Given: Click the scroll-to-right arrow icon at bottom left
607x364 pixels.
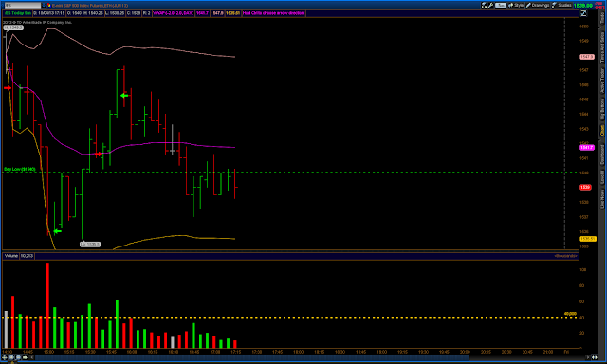Looking at the screenshot, I should tap(25, 357).
